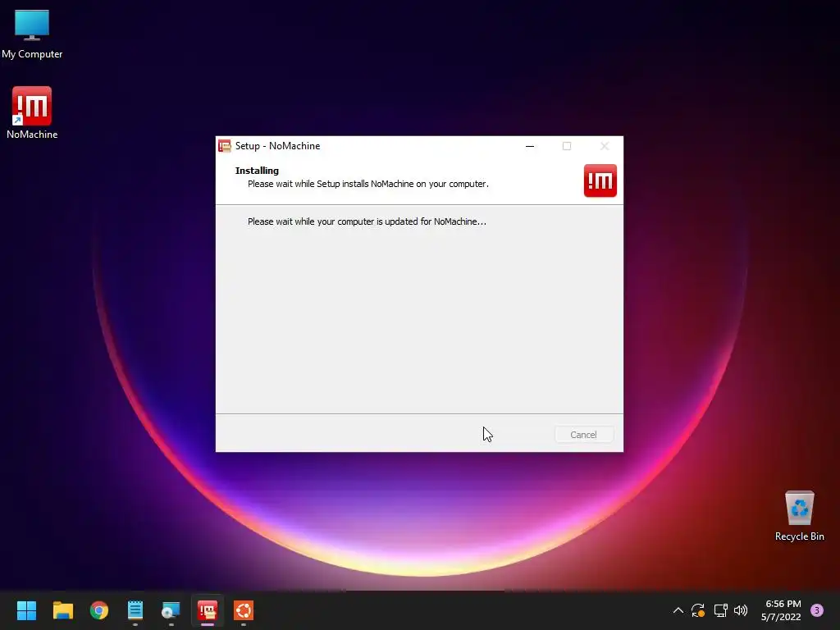Click 'Please wait while Setup installs NoMachine' text
840x630 pixels.
tap(368, 184)
